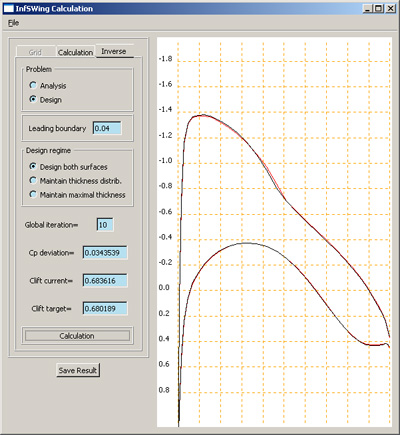Switch to the Grid tab
400x435 pixels.
(x=36, y=52)
